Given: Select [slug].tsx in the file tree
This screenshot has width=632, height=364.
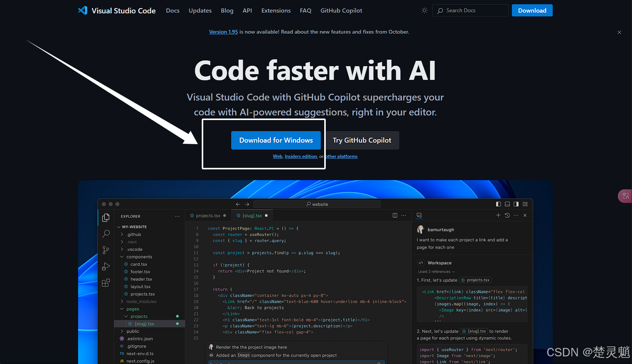Looking at the screenshot, I should (x=150, y=324).
